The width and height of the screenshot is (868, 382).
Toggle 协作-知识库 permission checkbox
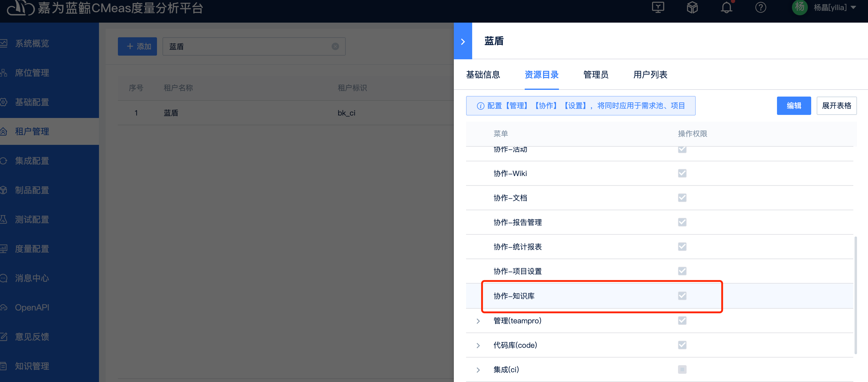[x=682, y=296]
